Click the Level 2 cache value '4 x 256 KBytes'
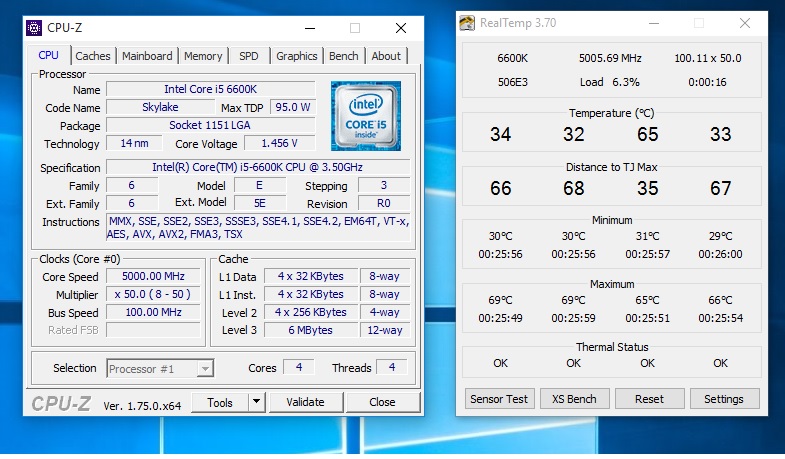785x459 pixels. [x=310, y=312]
